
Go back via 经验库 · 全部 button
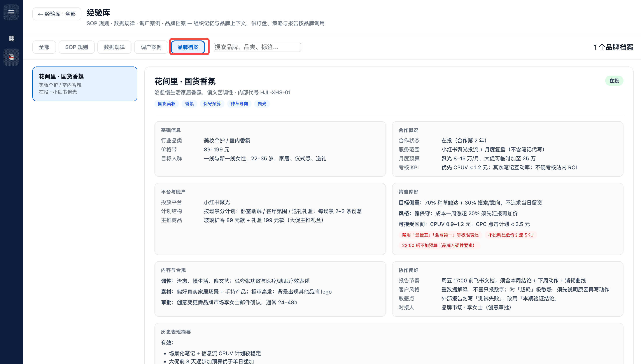[x=57, y=14]
